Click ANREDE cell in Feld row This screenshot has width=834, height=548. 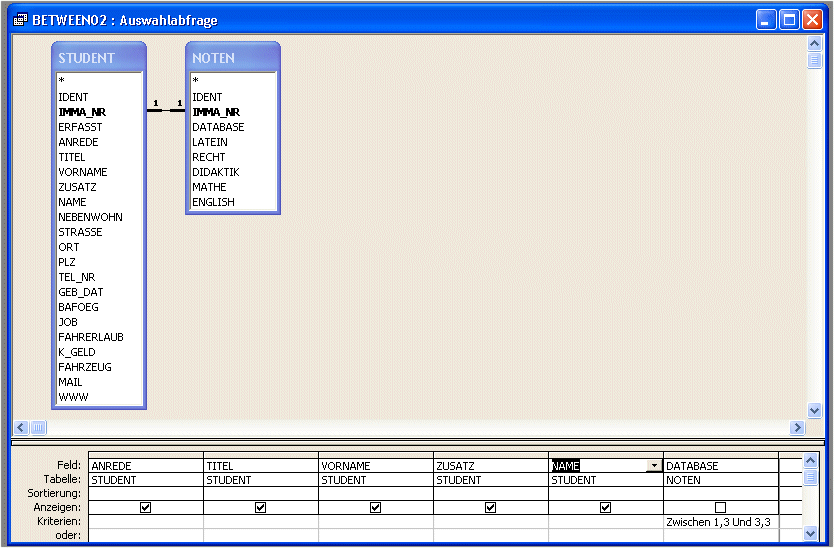pyautogui.click(x=146, y=466)
